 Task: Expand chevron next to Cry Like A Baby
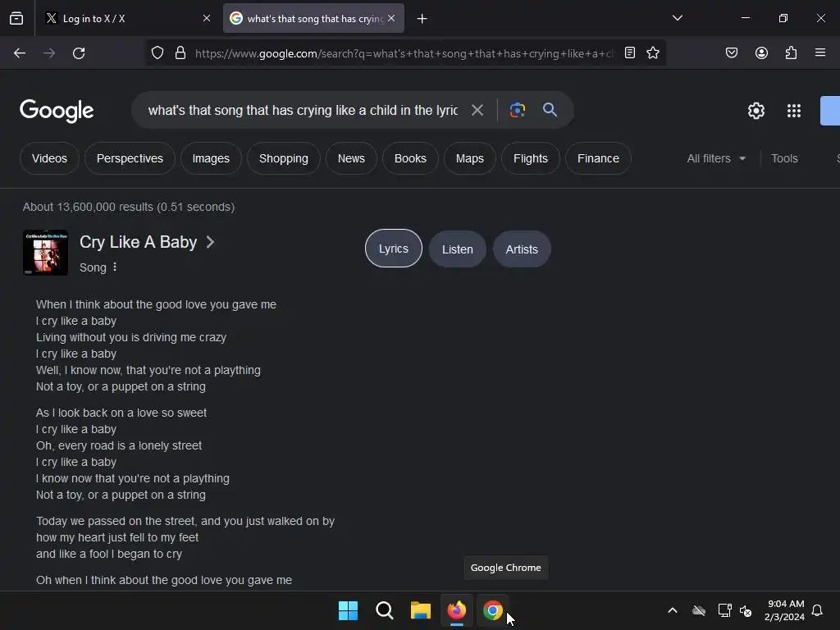click(x=211, y=242)
